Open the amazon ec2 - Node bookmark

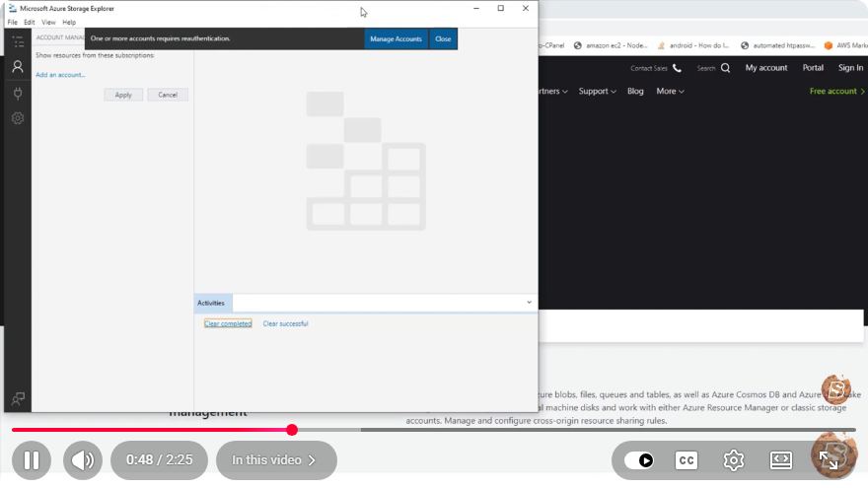tap(610, 45)
